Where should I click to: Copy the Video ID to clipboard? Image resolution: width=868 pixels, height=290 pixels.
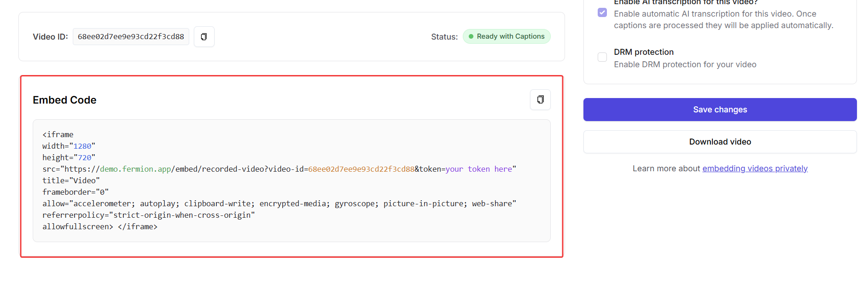coord(204,37)
